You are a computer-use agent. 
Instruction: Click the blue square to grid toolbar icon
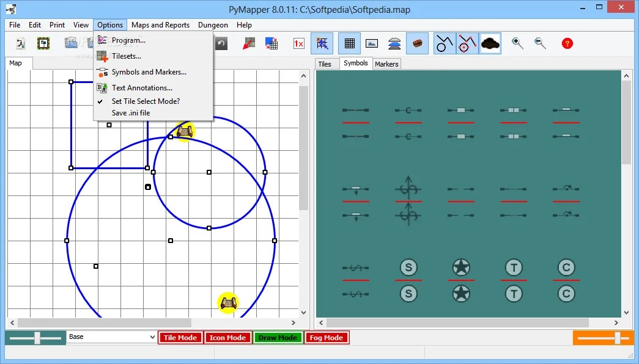pos(271,43)
